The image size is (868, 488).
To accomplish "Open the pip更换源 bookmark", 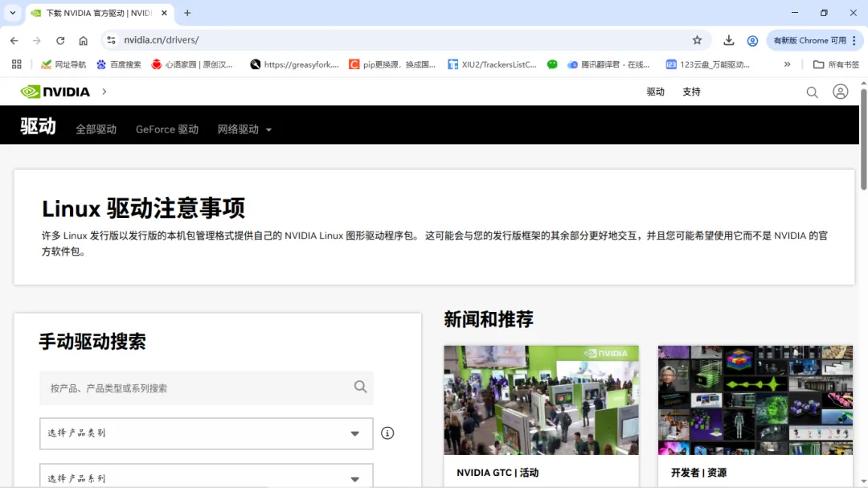I will pyautogui.click(x=392, y=64).
